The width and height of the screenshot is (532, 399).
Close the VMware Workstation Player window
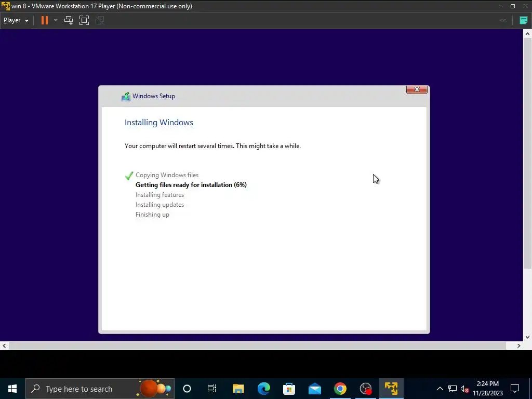tap(525, 6)
